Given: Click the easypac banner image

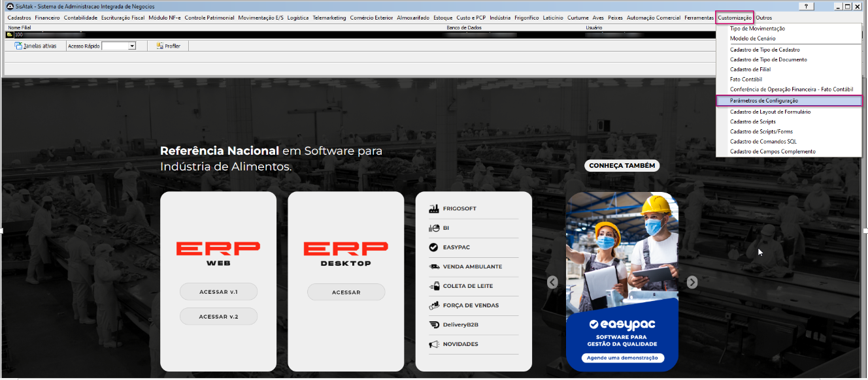Looking at the screenshot, I should 622,281.
